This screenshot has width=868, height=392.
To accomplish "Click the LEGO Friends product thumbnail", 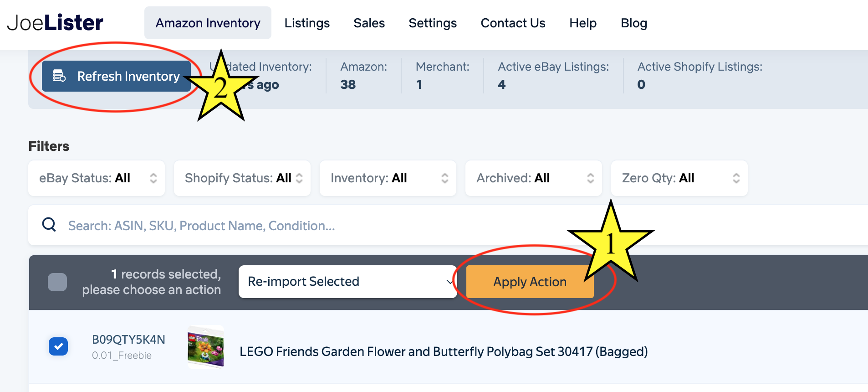I will point(206,347).
